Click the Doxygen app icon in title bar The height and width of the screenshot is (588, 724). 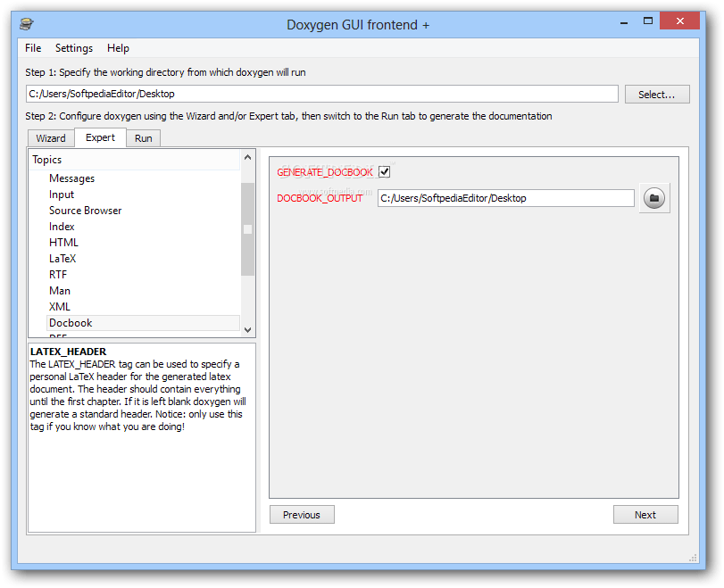(x=27, y=23)
